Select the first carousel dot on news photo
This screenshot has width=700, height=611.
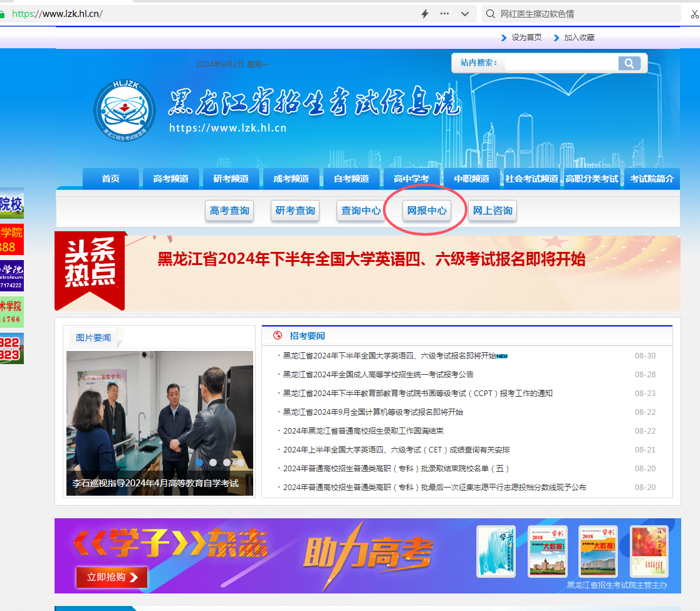pyautogui.click(x=200, y=462)
